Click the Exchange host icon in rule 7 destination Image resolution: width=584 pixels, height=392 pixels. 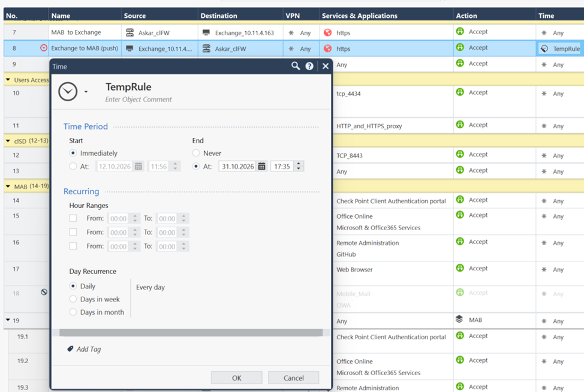coord(206,33)
